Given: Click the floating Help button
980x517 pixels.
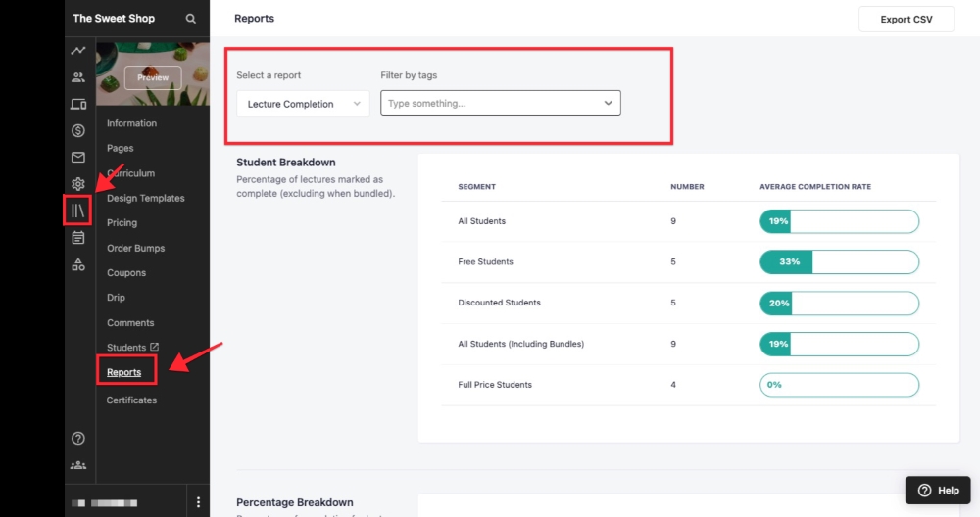Looking at the screenshot, I should [x=938, y=491].
